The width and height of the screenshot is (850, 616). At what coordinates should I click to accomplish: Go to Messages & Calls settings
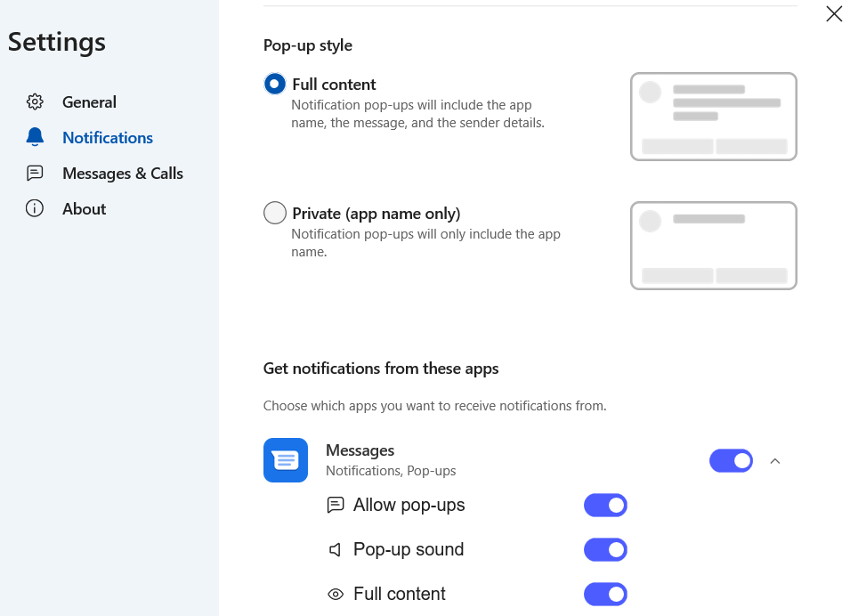coord(122,174)
